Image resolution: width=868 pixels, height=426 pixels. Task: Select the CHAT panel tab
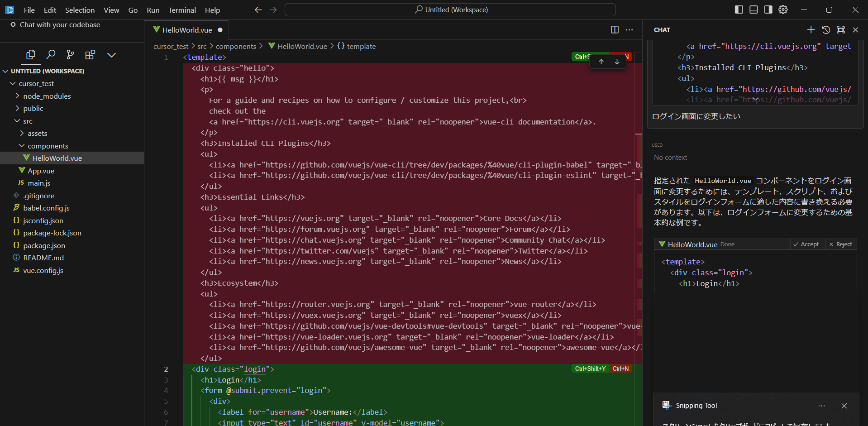tap(662, 30)
